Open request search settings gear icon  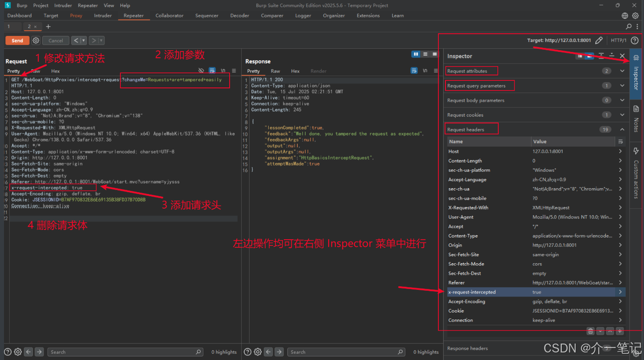(18, 352)
